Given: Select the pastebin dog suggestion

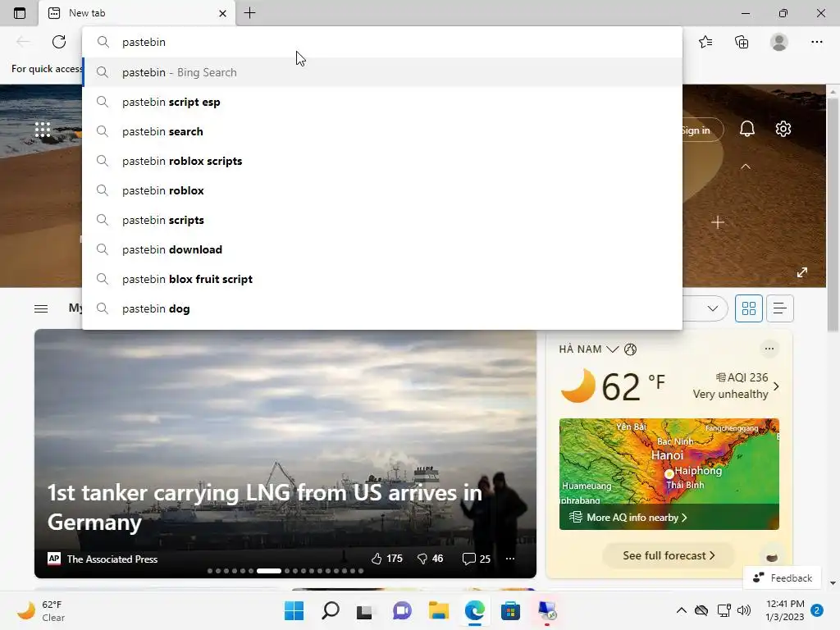Looking at the screenshot, I should click(382, 308).
